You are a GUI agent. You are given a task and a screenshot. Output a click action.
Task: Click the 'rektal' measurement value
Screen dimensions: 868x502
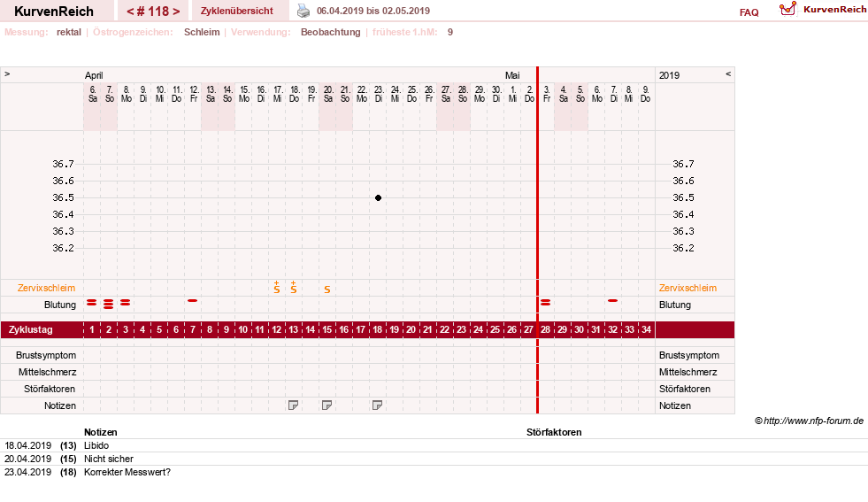click(69, 32)
